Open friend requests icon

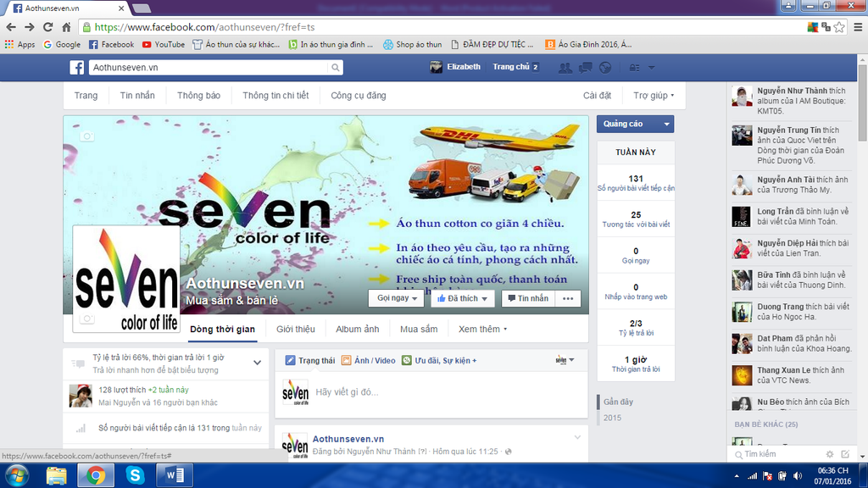565,68
